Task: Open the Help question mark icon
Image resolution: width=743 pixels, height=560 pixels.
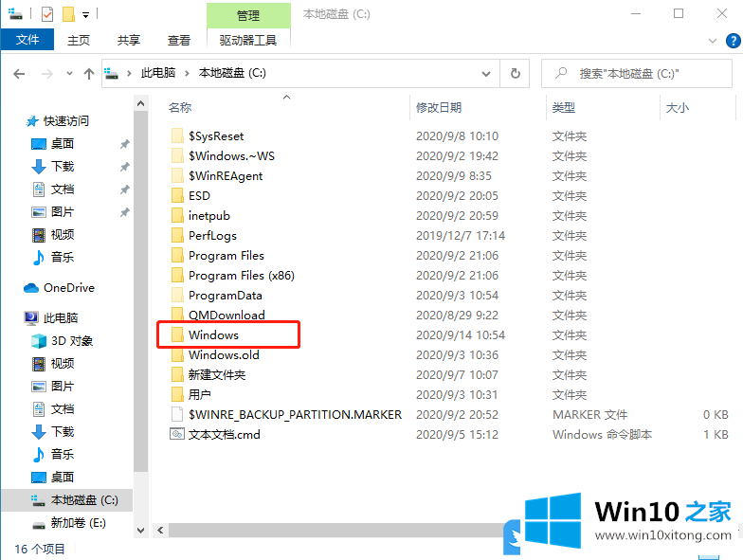Action: 733,41
